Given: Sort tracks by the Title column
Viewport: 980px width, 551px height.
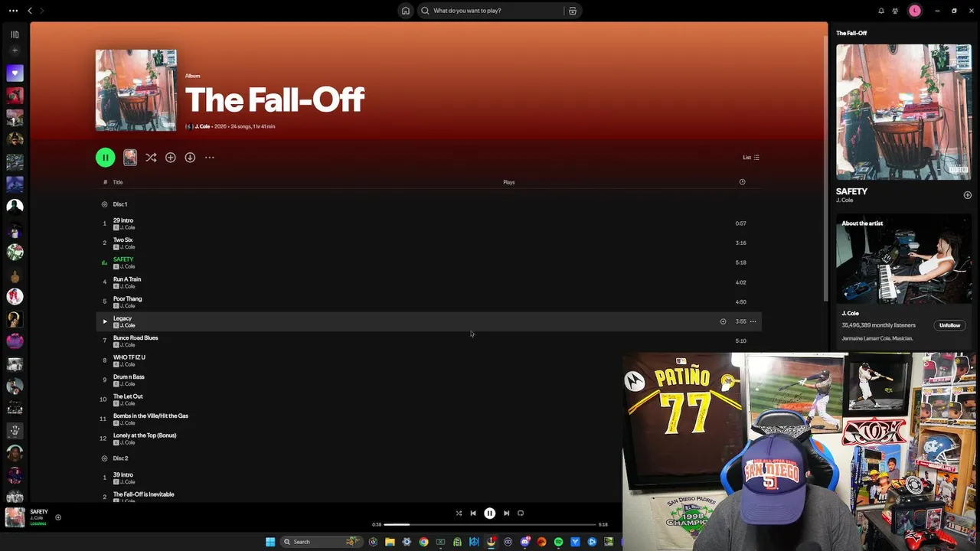Looking at the screenshot, I should click(118, 182).
